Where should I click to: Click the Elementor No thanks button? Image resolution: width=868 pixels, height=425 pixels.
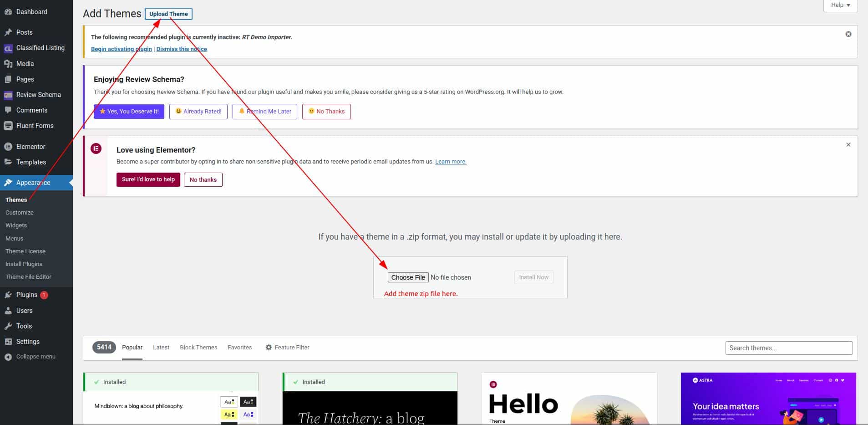(203, 180)
